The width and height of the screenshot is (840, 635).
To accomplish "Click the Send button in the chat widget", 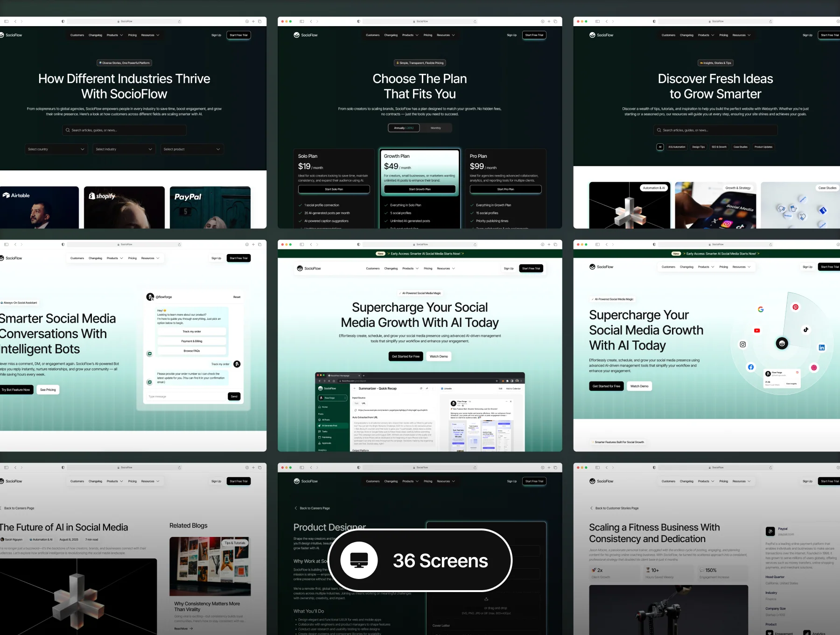I will (x=234, y=396).
